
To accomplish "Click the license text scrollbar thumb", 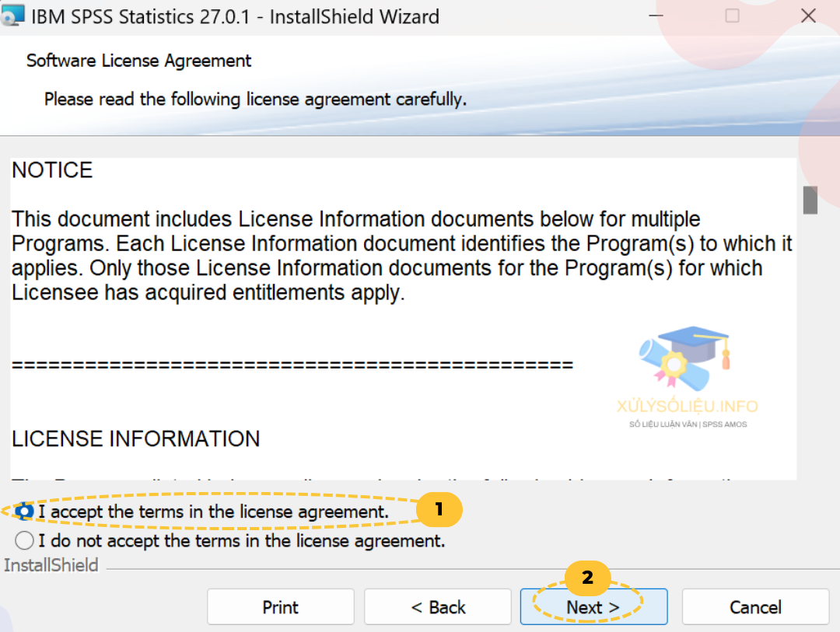I will 810,200.
